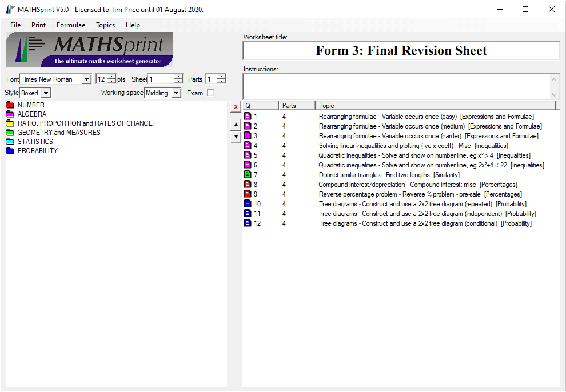Click the red NUMBER folder icon
This screenshot has height=392, width=566.
pos(10,105)
